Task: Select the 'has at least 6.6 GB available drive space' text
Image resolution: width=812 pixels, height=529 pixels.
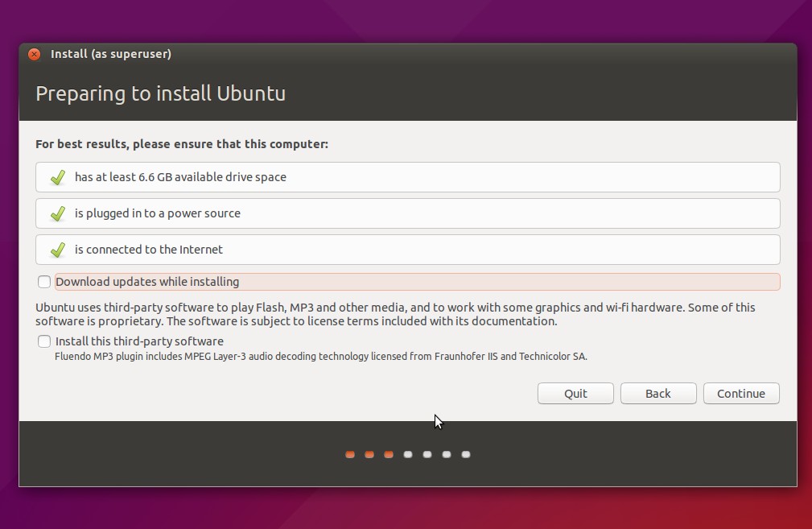Action: coord(180,177)
